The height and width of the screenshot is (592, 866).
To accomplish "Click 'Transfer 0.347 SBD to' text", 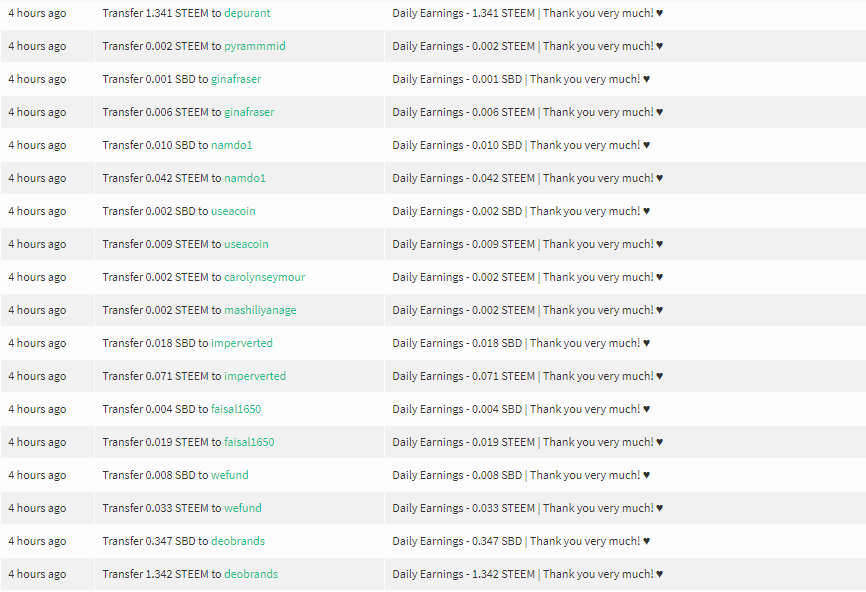I will pyautogui.click(x=155, y=541).
